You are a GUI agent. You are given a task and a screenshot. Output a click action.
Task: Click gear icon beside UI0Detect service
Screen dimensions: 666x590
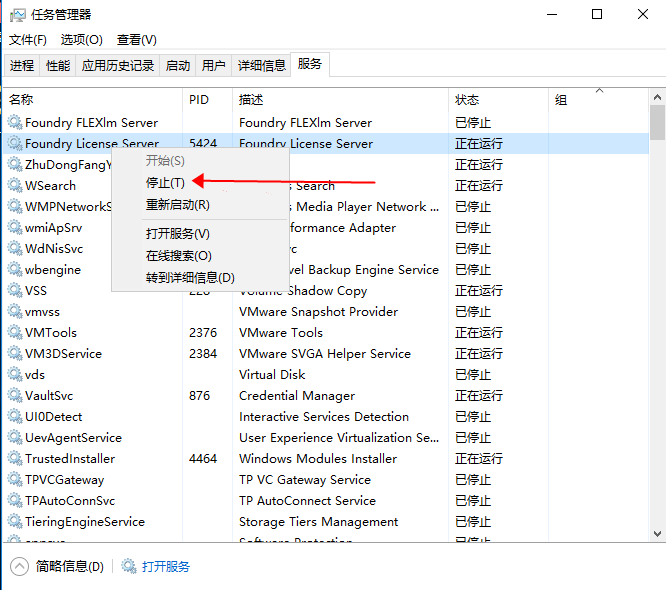pos(15,416)
